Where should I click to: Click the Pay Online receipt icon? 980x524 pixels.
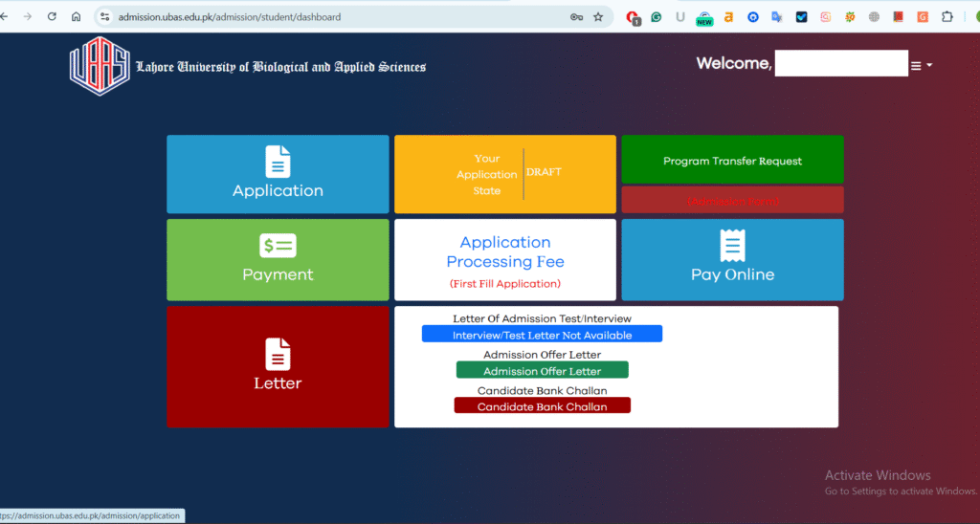click(x=732, y=246)
